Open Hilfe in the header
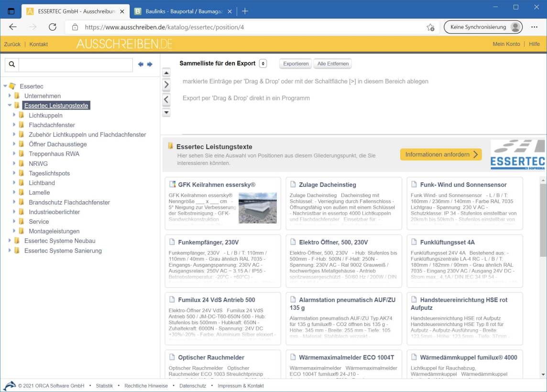 534,44
